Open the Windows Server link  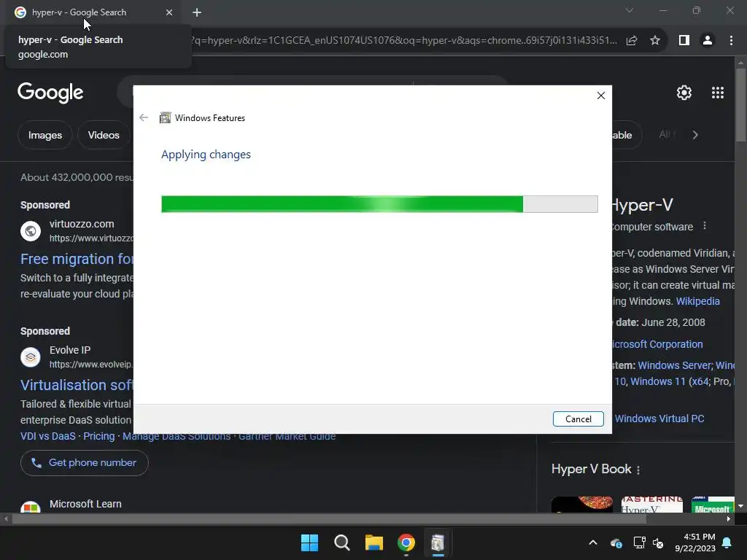[674, 365]
